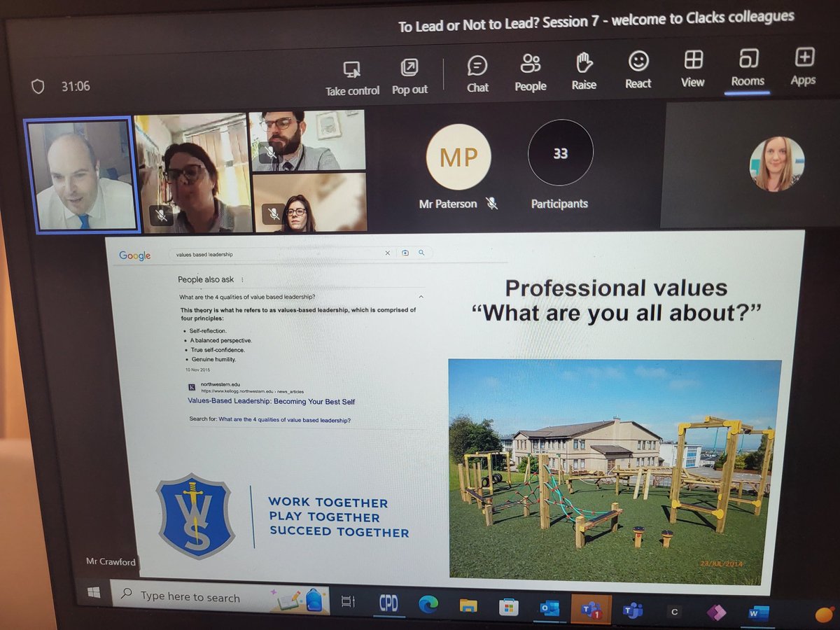Click the meeting title To Lead or Not to Lead
Viewport: 840px width, 630px height.
point(596,22)
